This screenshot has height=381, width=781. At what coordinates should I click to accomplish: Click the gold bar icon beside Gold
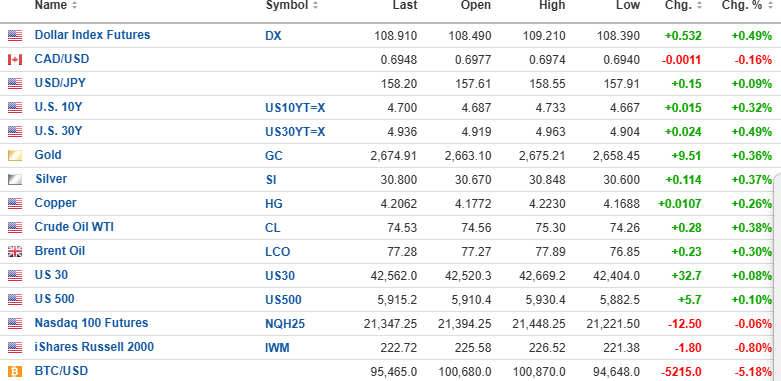15,155
